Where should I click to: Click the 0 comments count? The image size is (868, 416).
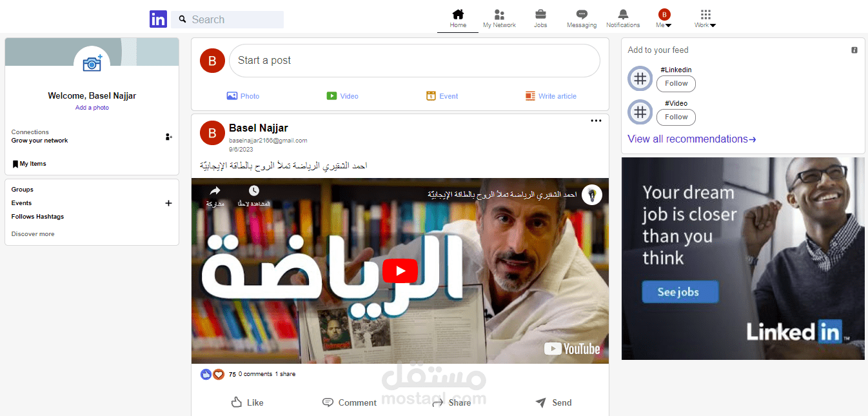pos(255,374)
